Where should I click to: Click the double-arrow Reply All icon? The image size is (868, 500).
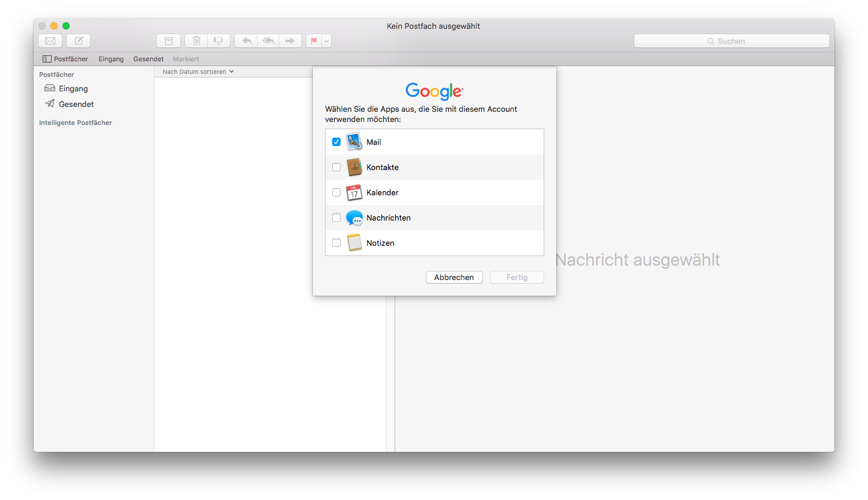pos(269,41)
